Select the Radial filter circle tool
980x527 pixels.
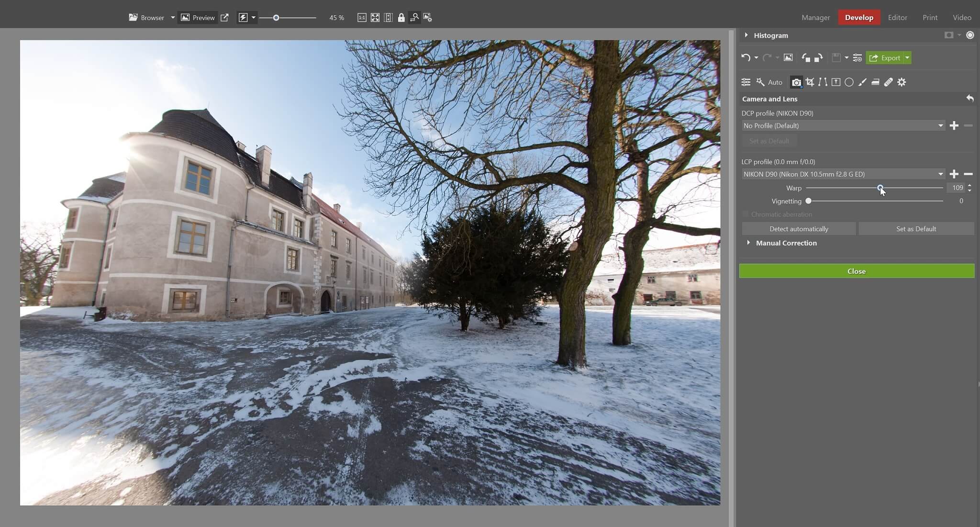(849, 82)
